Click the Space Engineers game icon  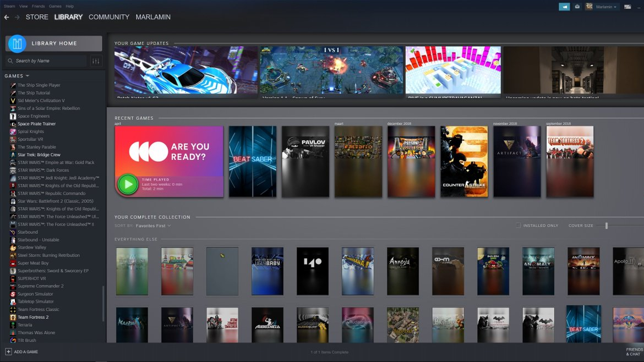click(13, 116)
